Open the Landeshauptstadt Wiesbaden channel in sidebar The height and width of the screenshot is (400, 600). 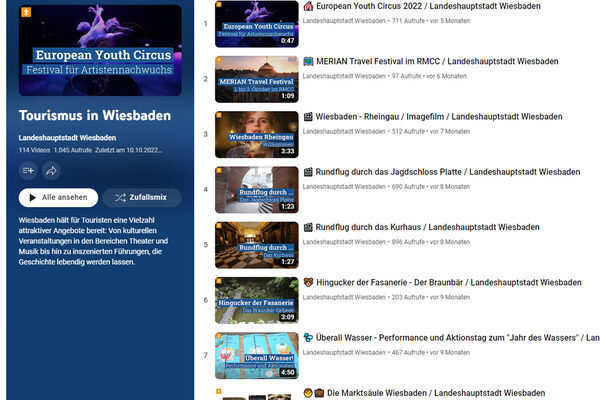click(x=67, y=138)
